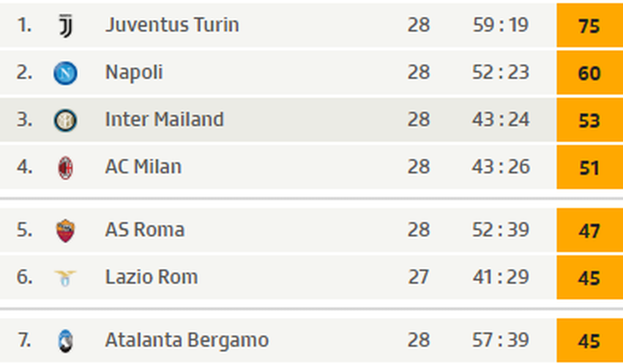623x364 pixels.
Task: Click Lazio Rom's 27 games played value
Action: 418,277
